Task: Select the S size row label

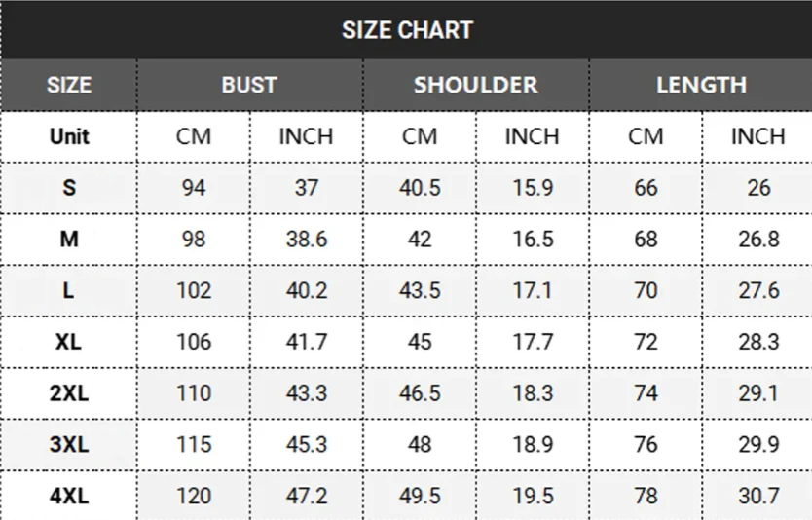Action: pyautogui.click(x=69, y=188)
